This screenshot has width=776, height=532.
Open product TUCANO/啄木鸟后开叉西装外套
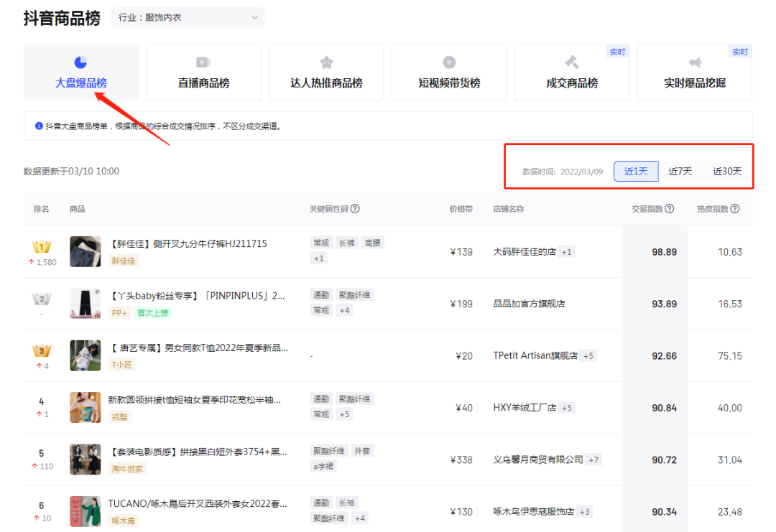[x=198, y=503]
